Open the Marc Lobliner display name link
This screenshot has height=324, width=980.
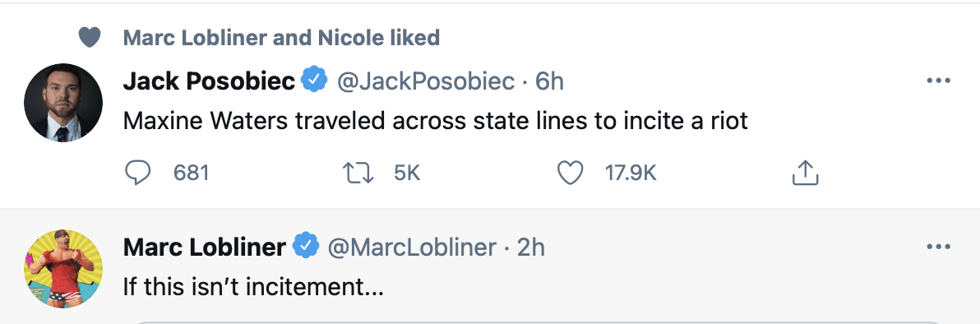(205, 247)
